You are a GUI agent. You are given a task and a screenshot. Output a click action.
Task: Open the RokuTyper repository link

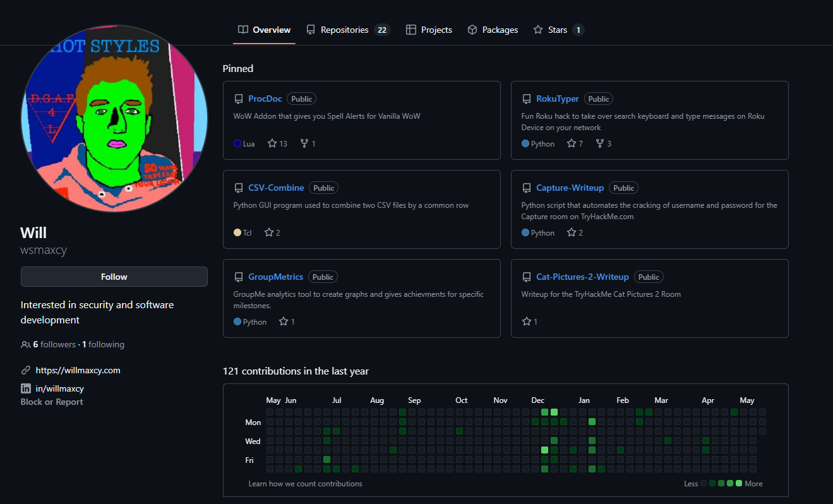(x=557, y=99)
